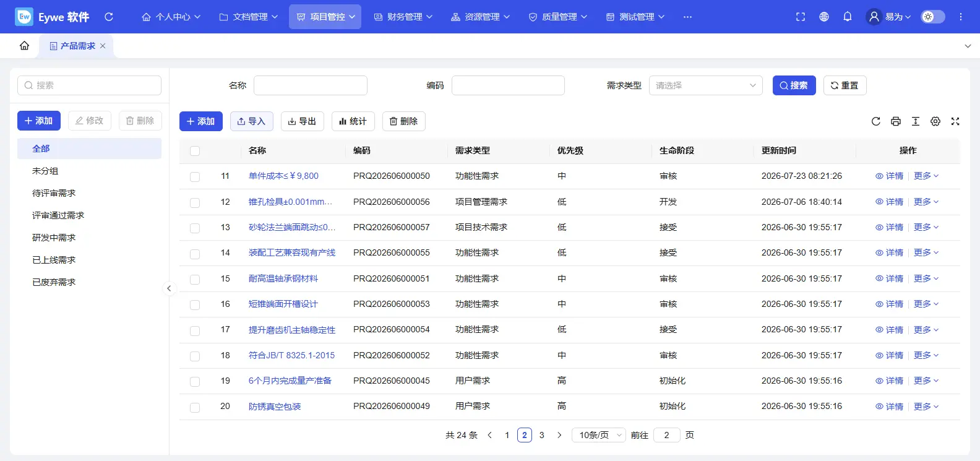This screenshot has width=980, height=461.
Task: Open the 项目管控 menu
Action: click(325, 17)
